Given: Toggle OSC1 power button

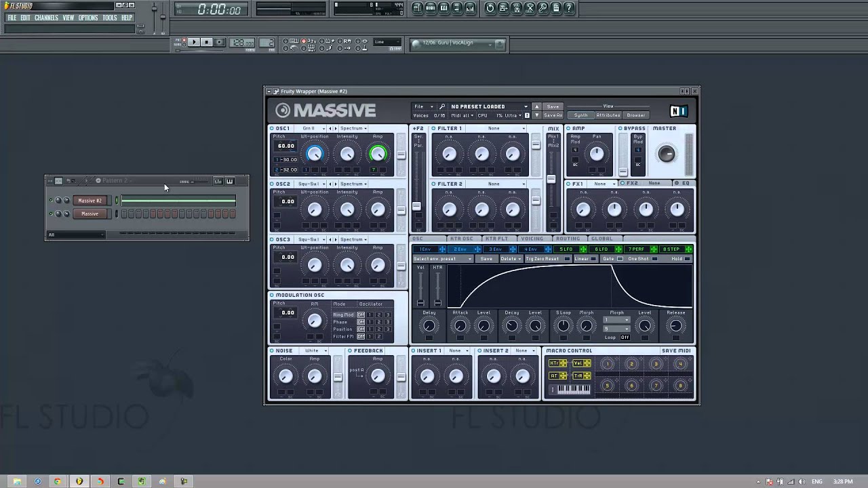Looking at the screenshot, I should coord(272,128).
